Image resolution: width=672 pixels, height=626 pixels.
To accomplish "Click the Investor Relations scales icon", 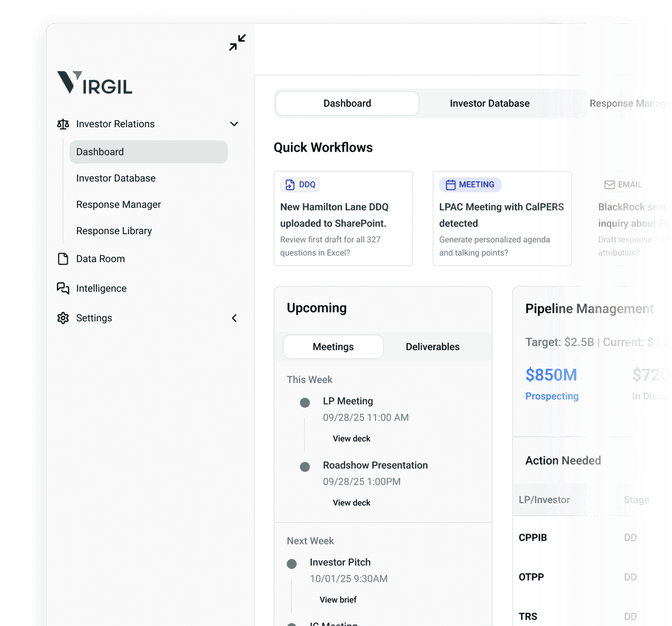I will (63, 124).
